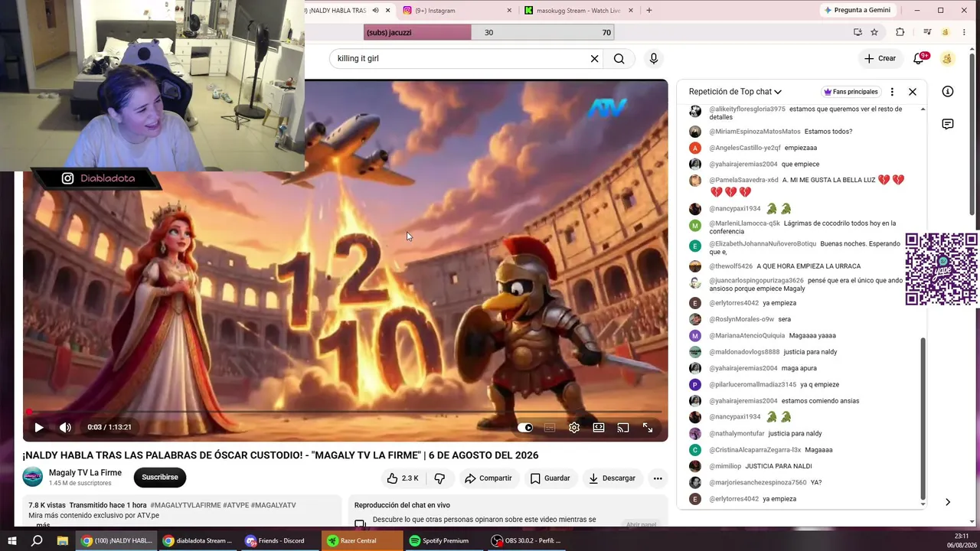Focus the YouTube search field
The image size is (980, 551).
[x=457, y=59]
